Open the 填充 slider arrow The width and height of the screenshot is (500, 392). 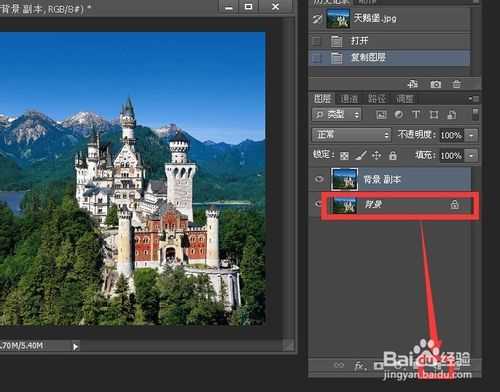point(471,156)
